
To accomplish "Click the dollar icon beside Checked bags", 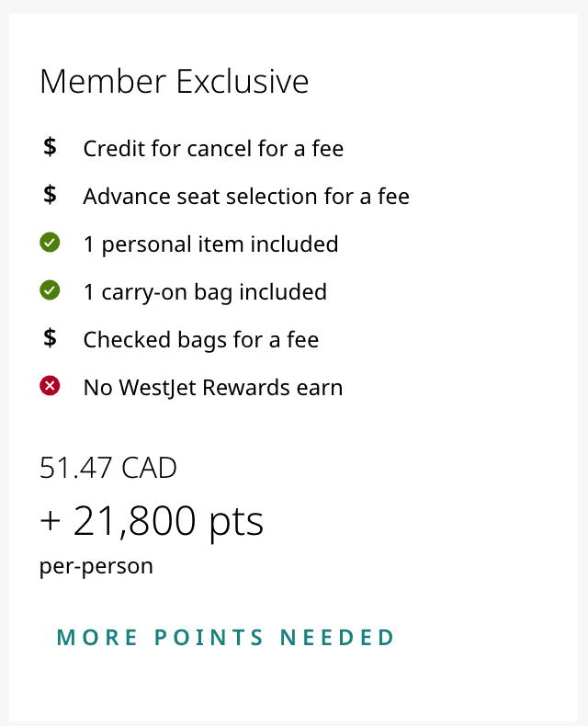I will [50, 338].
